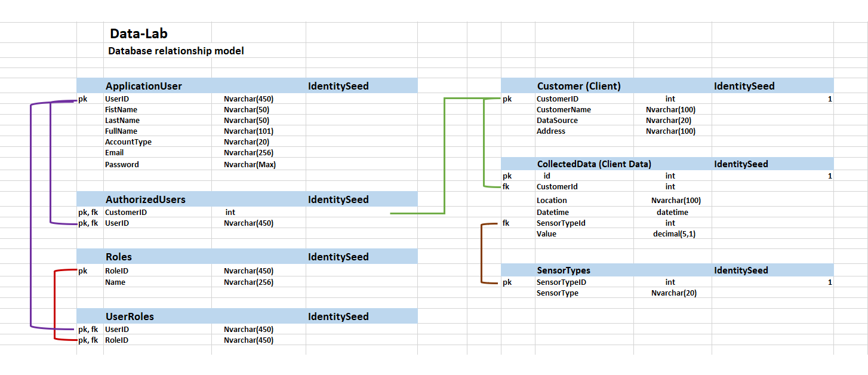Select the Nvarchar(20) type of the SensorType row
The image size is (868, 375).
674,293
